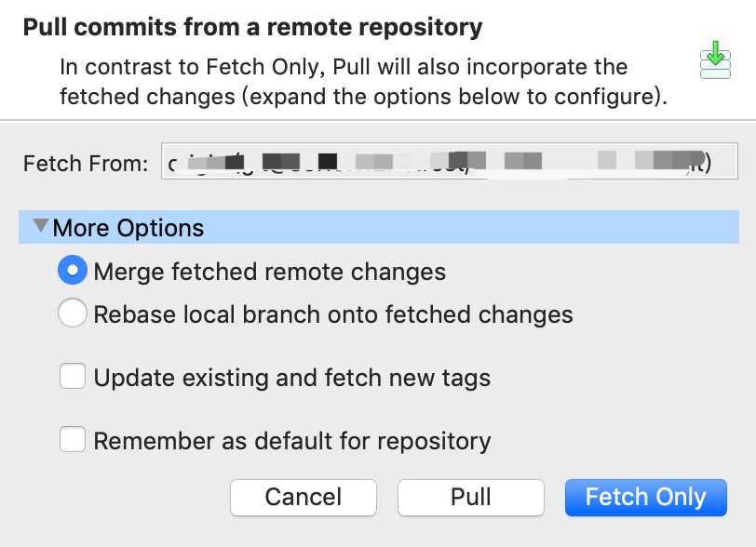Confirm with the Fetch Only button
Image resolution: width=756 pixels, height=547 pixels.
coord(645,497)
